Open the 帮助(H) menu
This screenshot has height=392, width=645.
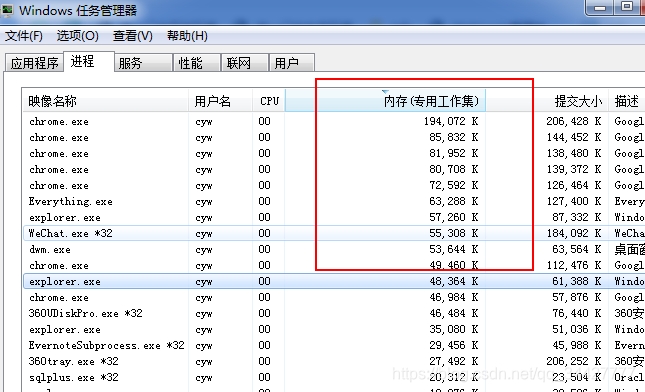point(187,36)
